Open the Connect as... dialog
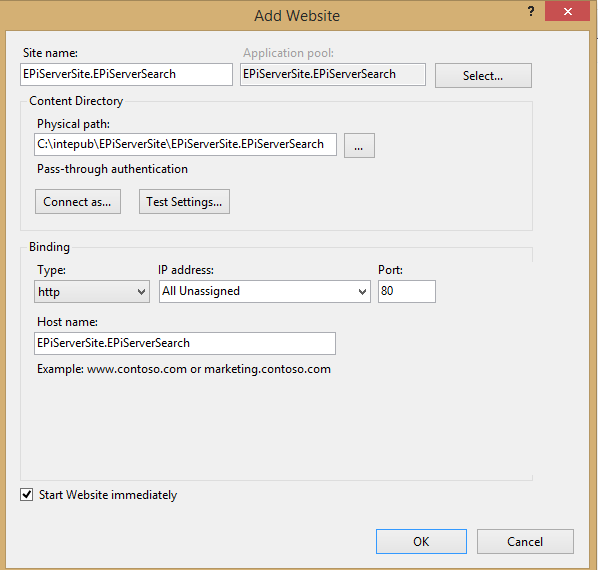The width and height of the screenshot is (598, 570). tap(78, 202)
